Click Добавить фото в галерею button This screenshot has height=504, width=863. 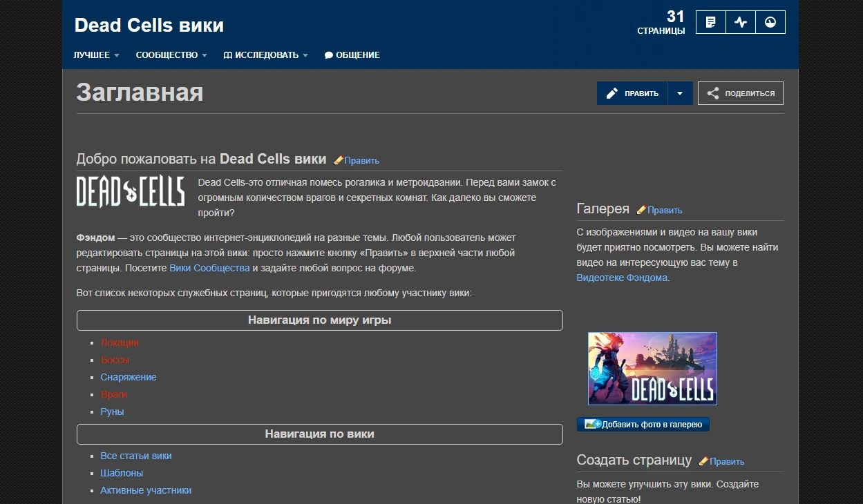click(643, 425)
